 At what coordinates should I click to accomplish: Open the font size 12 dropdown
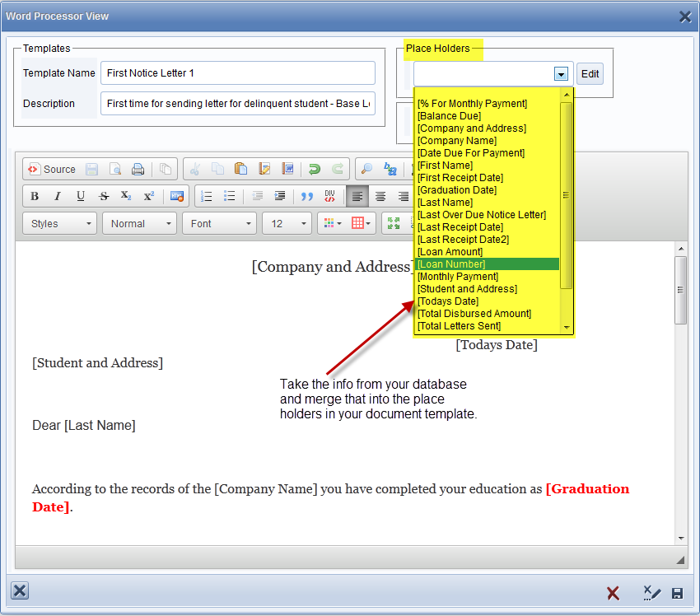tap(287, 224)
